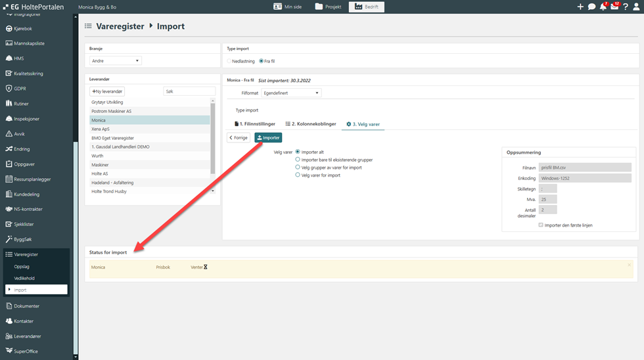Screen dimensions: 644x360
Task: Open the mail inbox envelope icon
Action: tap(614, 7)
